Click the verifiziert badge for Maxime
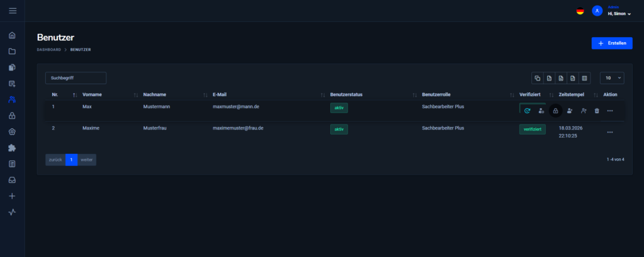The width and height of the screenshot is (644, 257). [x=532, y=129]
